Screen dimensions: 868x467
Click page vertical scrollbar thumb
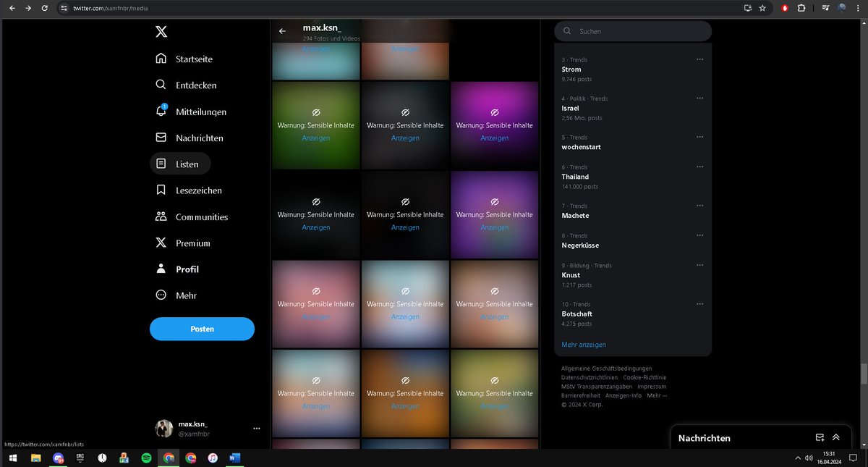click(863, 374)
